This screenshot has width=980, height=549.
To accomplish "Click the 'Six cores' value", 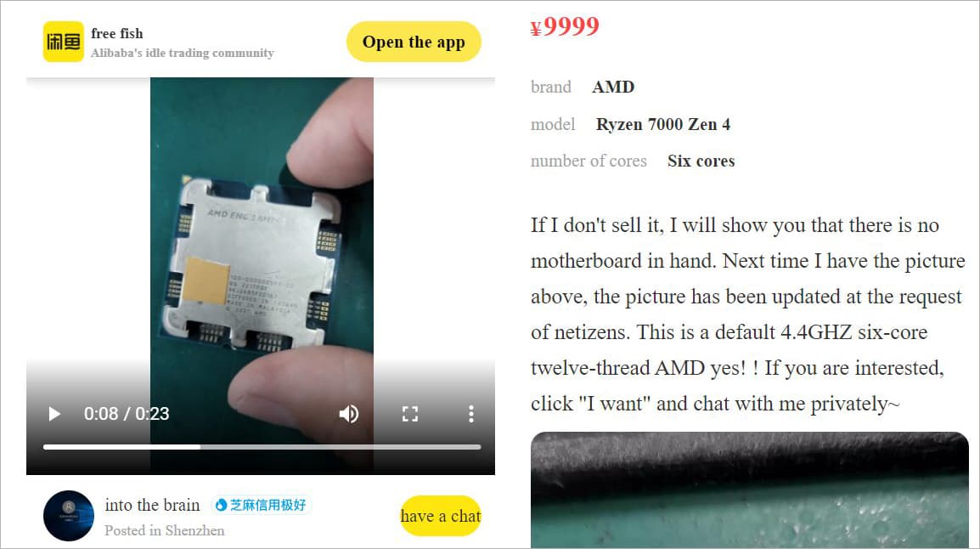I will pyautogui.click(x=701, y=161).
